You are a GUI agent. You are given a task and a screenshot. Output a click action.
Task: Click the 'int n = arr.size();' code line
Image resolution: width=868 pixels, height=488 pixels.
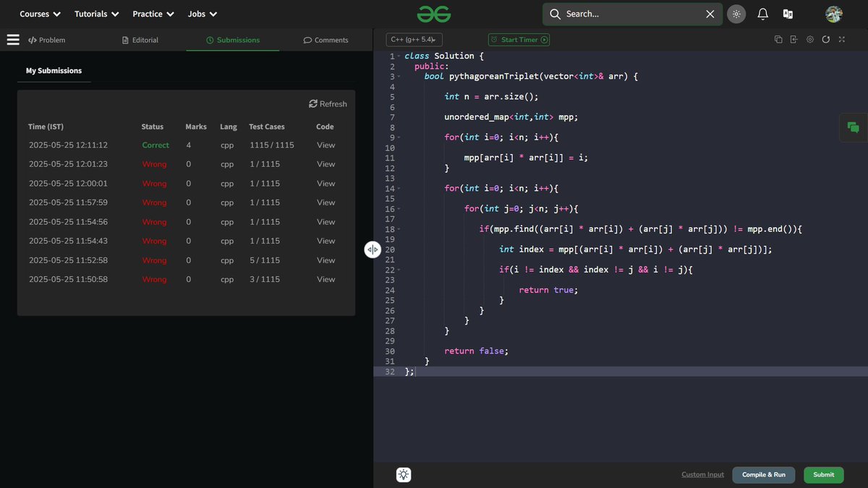491,97
